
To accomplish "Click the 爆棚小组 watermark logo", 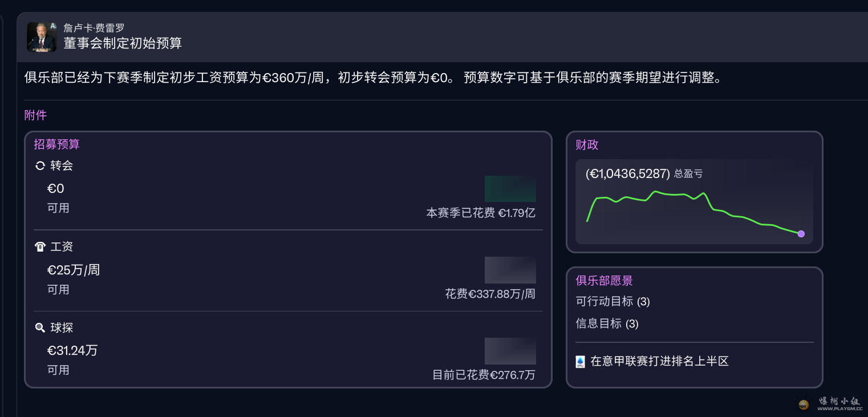I will tap(804, 403).
